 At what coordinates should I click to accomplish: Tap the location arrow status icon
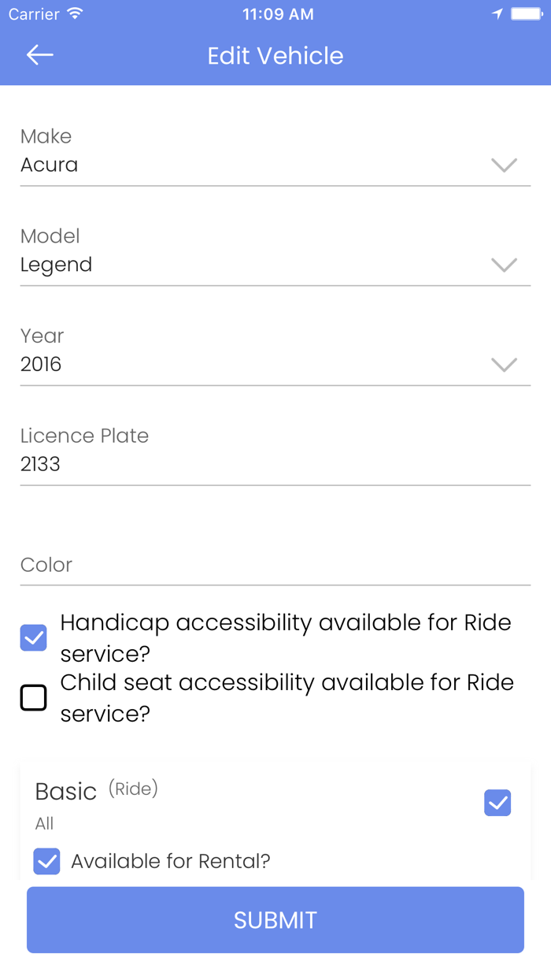coord(497,14)
